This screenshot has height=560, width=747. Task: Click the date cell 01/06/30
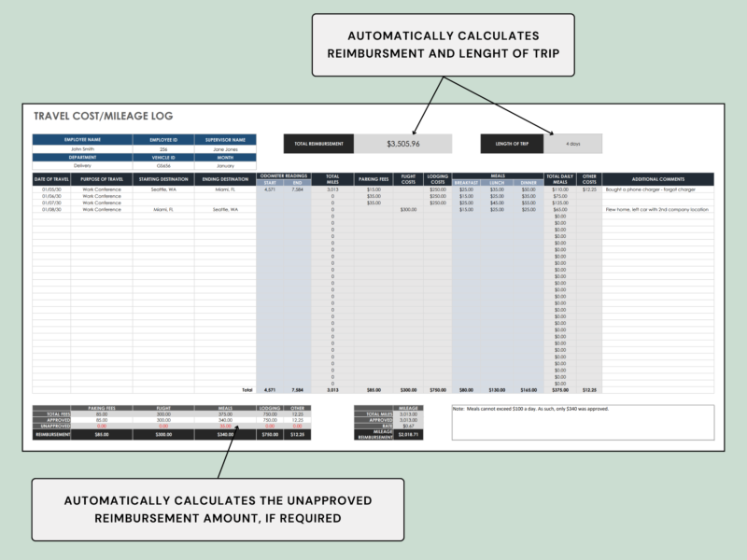[51, 196]
